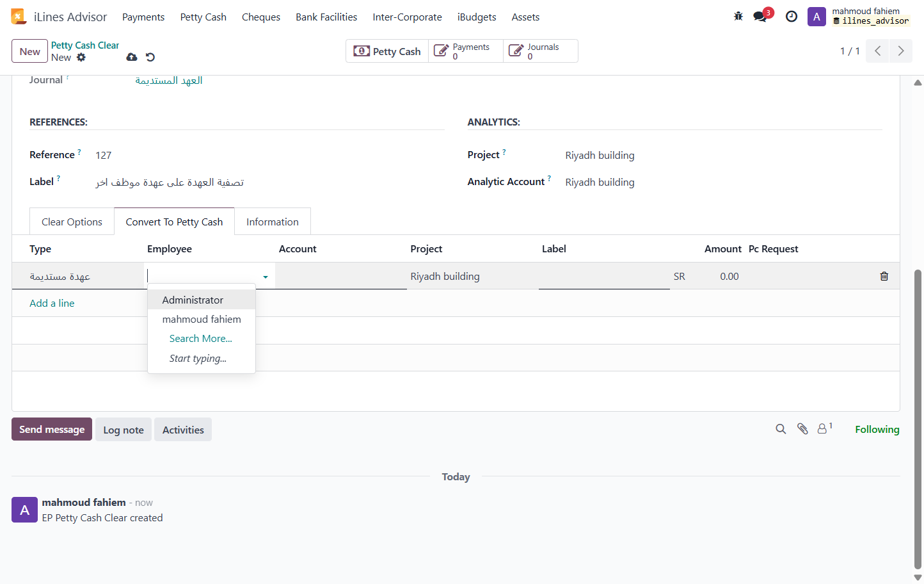Select the Convert To Petty Cash tab

tap(174, 222)
